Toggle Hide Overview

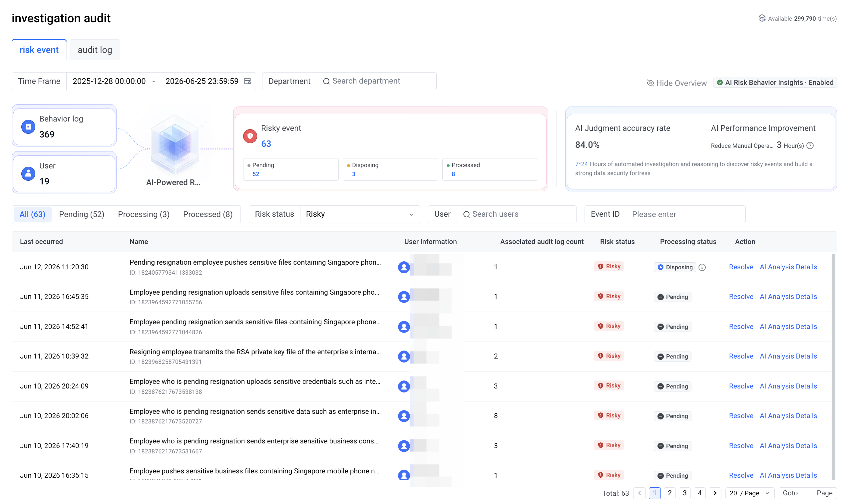tap(677, 83)
